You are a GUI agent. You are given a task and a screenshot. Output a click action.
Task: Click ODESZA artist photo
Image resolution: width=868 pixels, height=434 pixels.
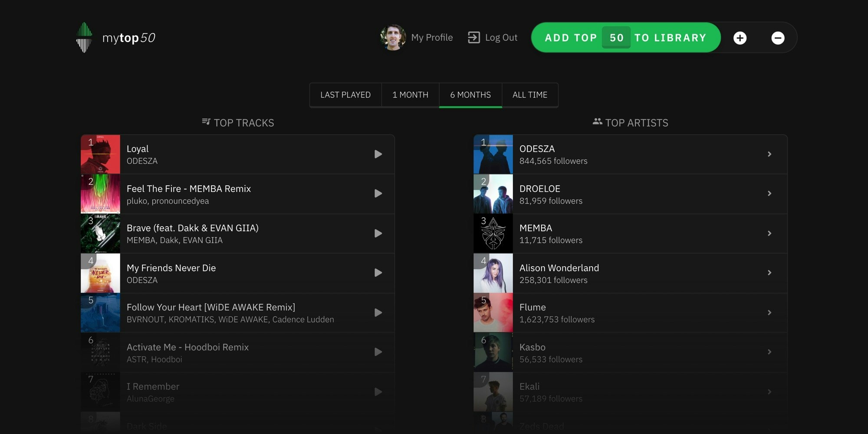point(493,154)
